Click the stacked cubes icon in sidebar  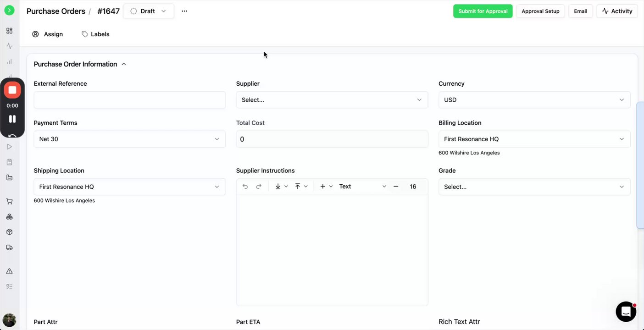9,217
